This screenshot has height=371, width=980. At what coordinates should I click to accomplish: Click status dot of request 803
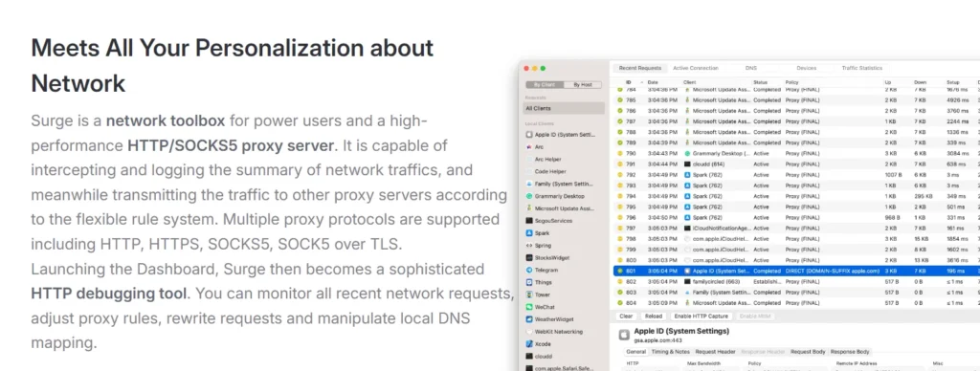[x=620, y=293]
